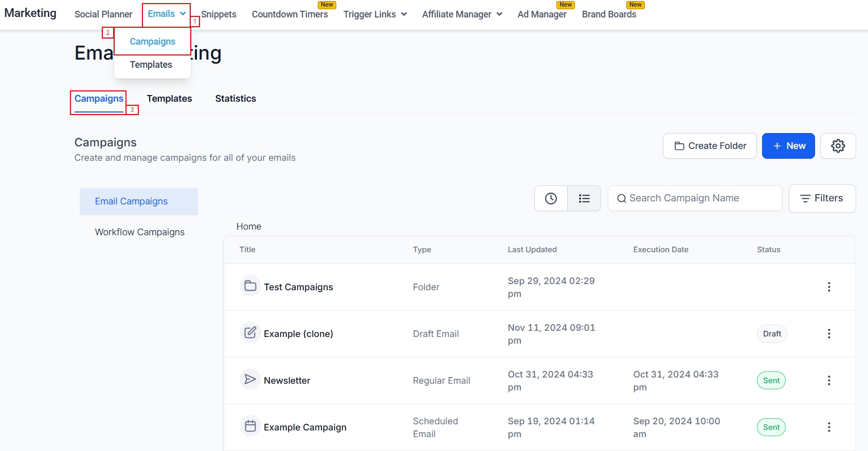This screenshot has height=451, width=868.
Task: Open the campaigns settings gear icon
Action: (838, 146)
